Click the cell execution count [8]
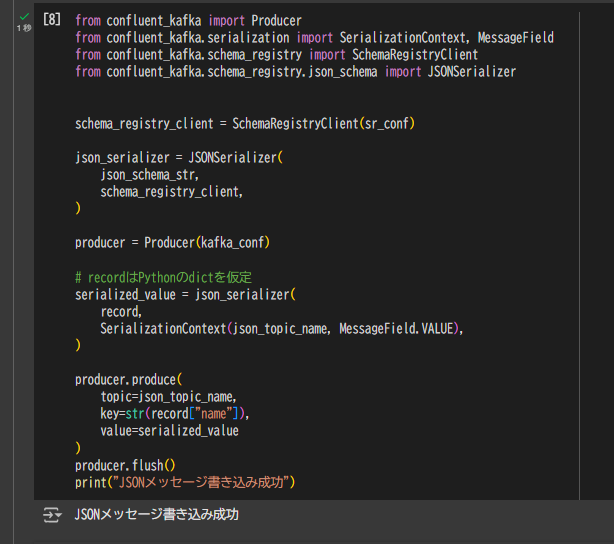614x544 pixels. point(52,19)
